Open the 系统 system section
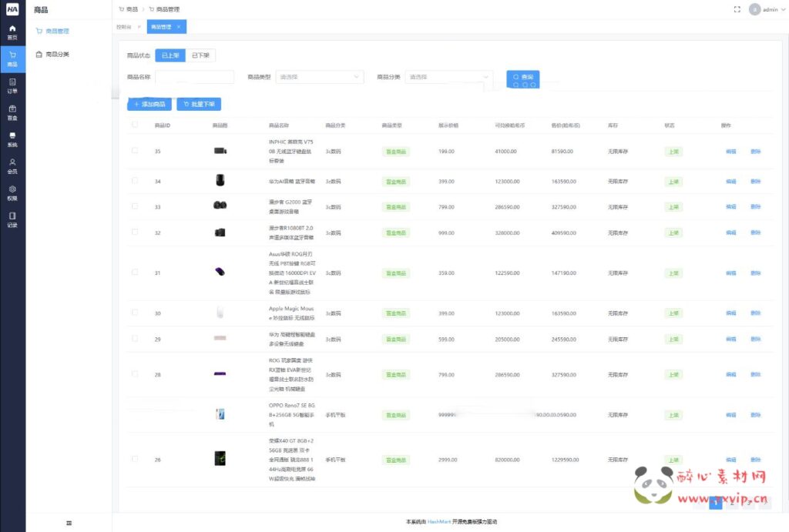 tap(12, 139)
